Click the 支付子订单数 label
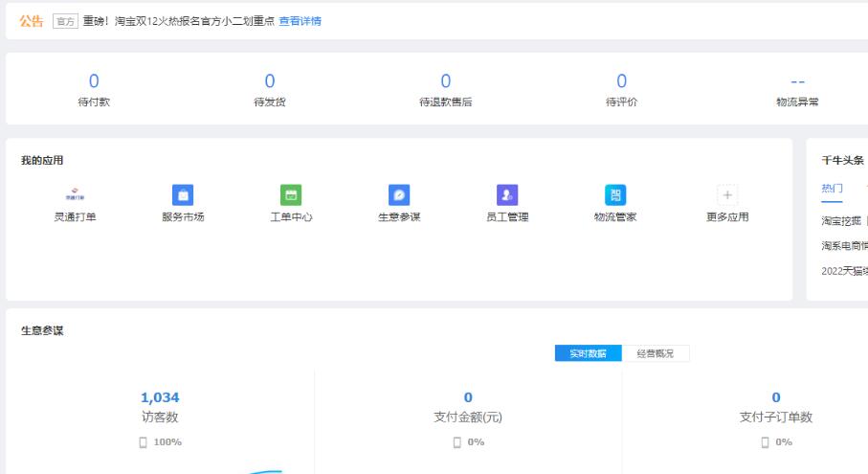 (776, 417)
